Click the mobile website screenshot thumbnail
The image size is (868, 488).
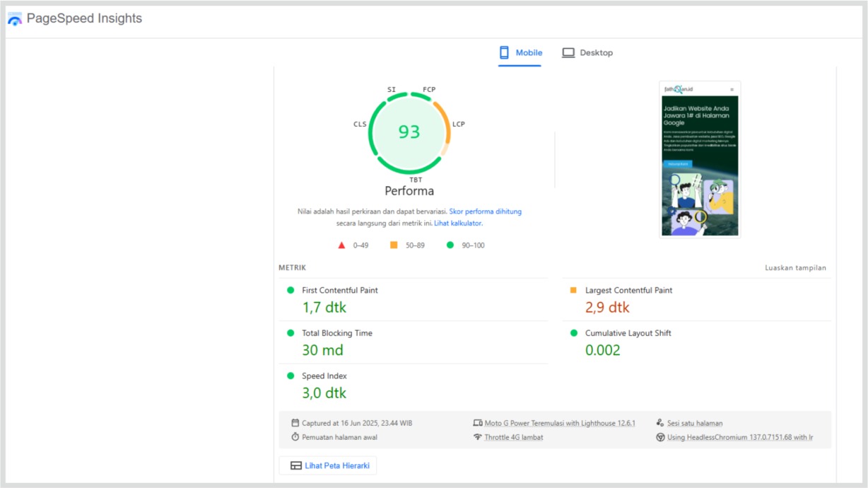[x=700, y=159]
